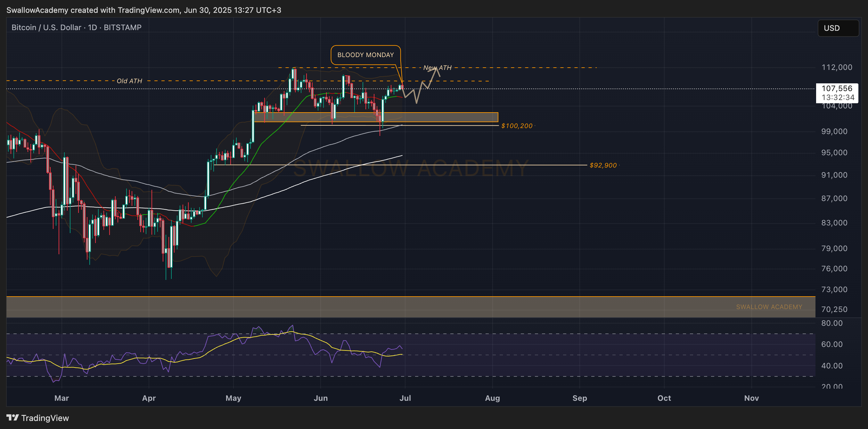Image resolution: width=868 pixels, height=429 pixels.
Task: Click the Nov label on time axis
Action: tap(751, 398)
